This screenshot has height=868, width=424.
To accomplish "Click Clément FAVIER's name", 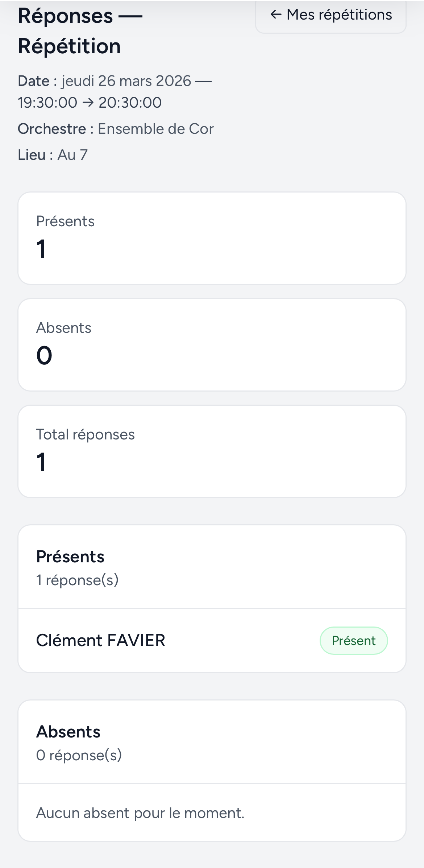I will pos(101,640).
